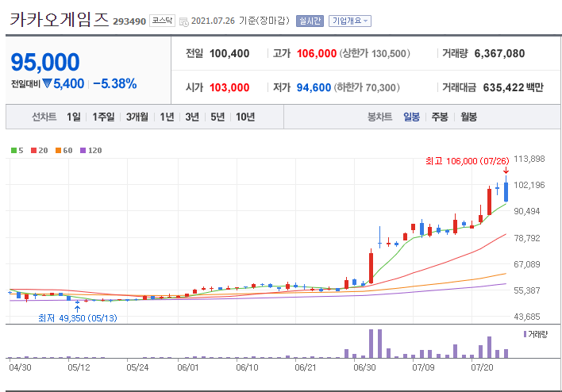Click the current price 95,000
Screen dimensions: 562x392
pyautogui.click(x=45, y=63)
